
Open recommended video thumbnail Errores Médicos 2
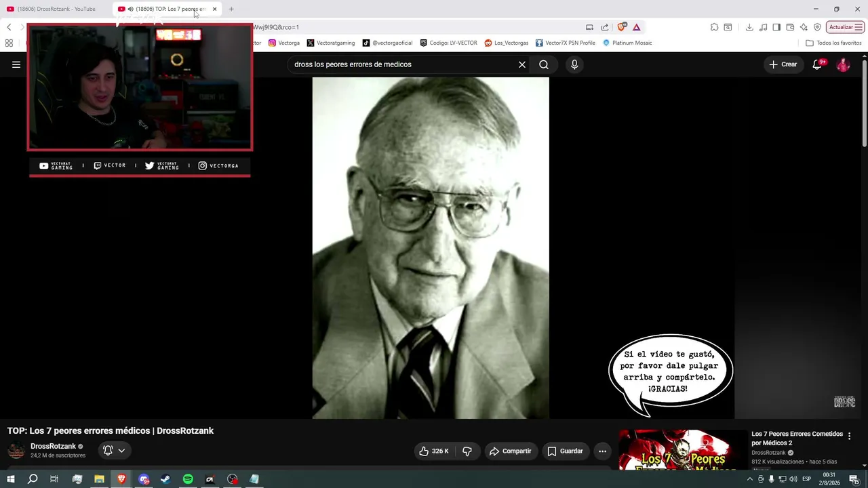(682, 449)
